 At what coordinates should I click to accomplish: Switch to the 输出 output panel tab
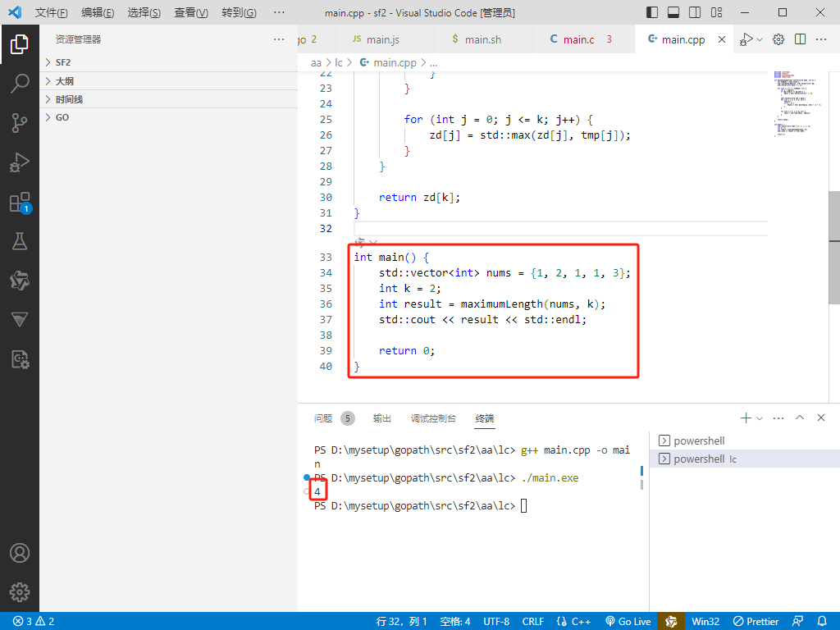tap(382, 418)
